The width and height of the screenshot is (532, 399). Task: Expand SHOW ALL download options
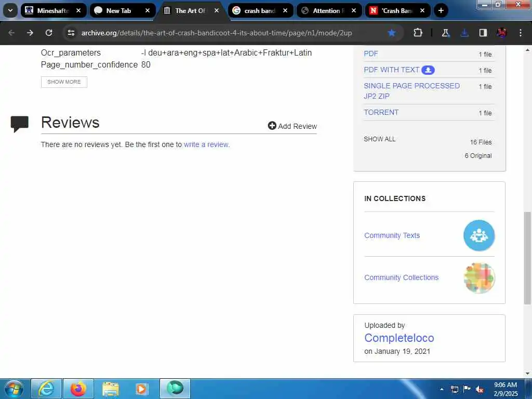point(380,139)
